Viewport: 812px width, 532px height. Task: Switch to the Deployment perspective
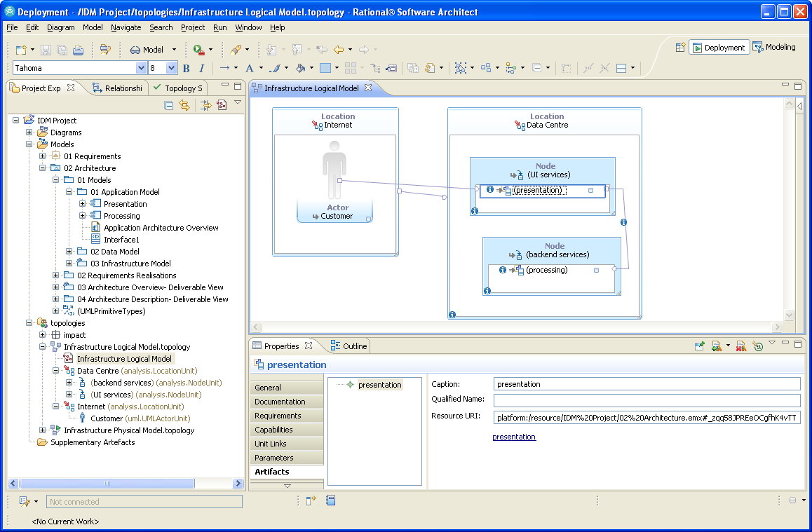[x=719, y=48]
